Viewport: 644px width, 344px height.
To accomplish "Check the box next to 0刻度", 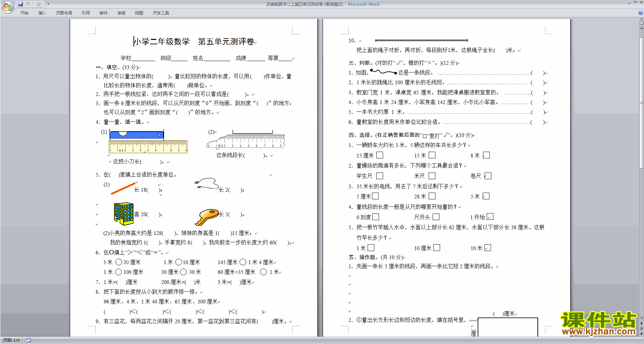I will pos(376,217).
